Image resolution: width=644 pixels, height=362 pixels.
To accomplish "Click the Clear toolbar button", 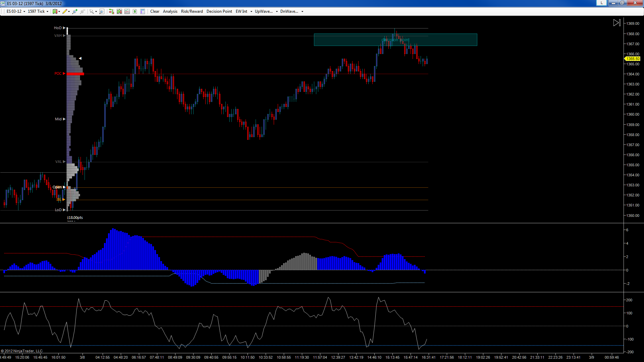I will coord(155,11).
